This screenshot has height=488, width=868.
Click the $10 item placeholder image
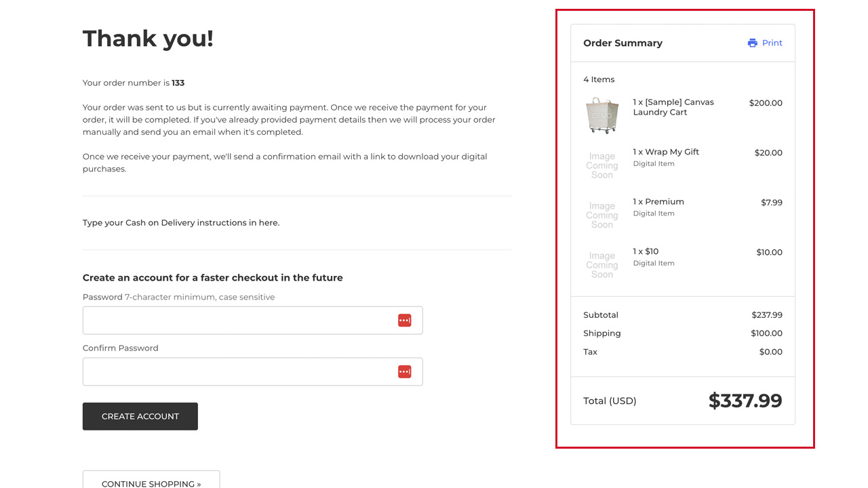[x=602, y=265]
